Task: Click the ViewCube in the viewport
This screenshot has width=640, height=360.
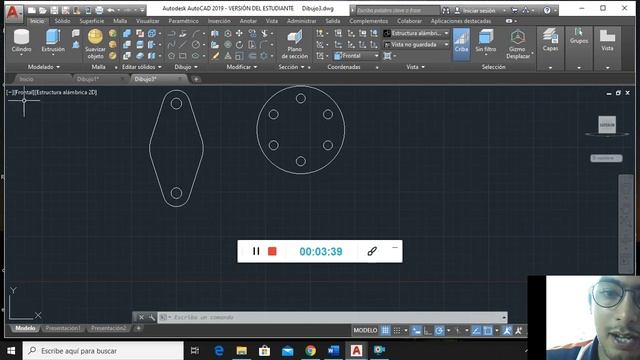Action: pos(607,124)
